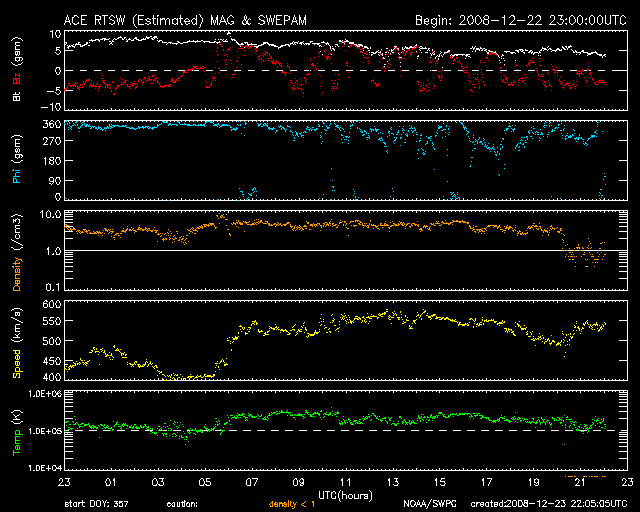Click the '550' tick on the Speed axis
640x512 pixels.
(52, 321)
